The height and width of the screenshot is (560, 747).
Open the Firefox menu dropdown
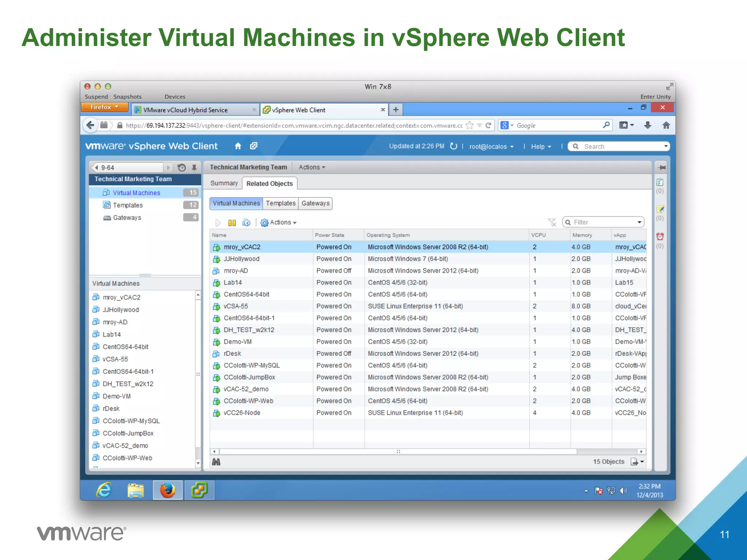tap(104, 107)
